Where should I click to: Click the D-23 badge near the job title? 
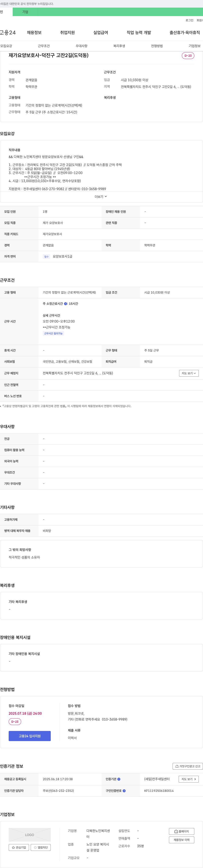pyautogui.click(x=188, y=56)
